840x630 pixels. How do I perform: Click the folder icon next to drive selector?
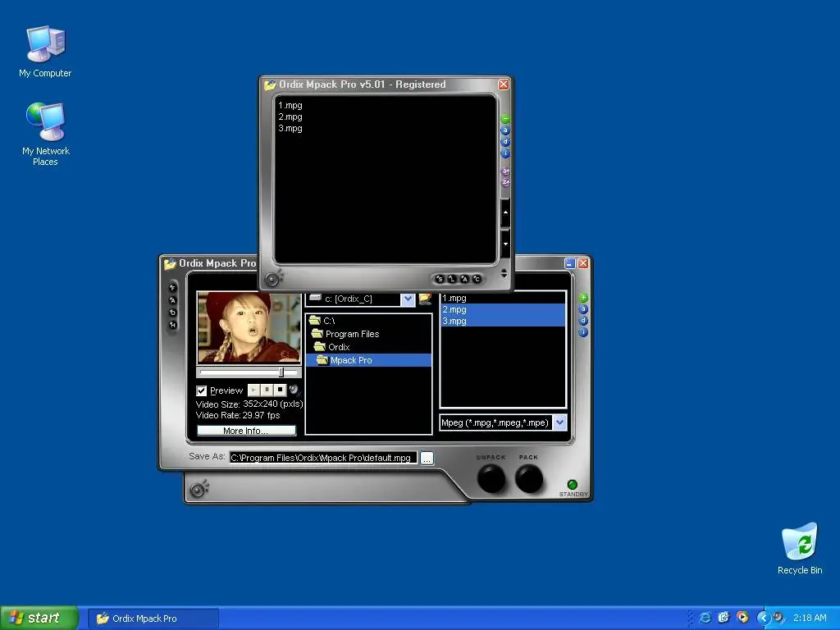(426, 299)
